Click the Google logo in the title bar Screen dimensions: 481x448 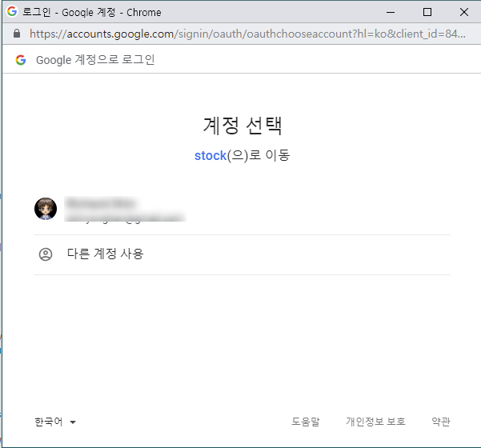tap(12, 12)
